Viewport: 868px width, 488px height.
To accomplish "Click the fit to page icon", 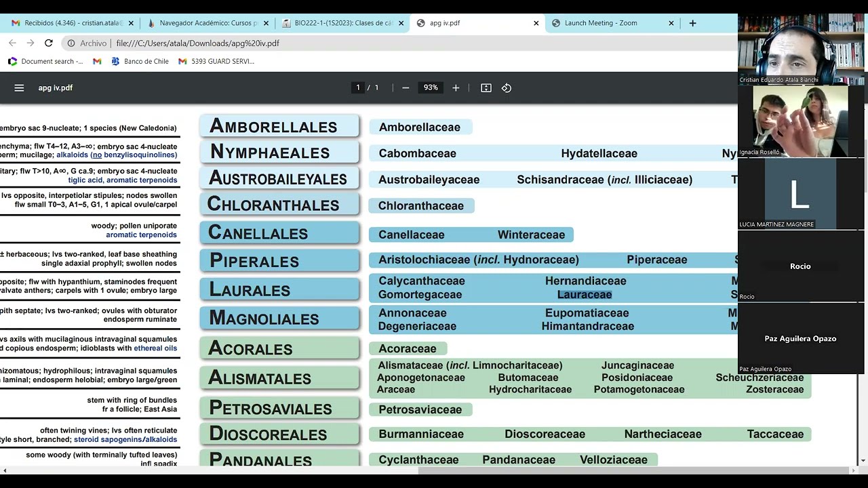I will (486, 87).
